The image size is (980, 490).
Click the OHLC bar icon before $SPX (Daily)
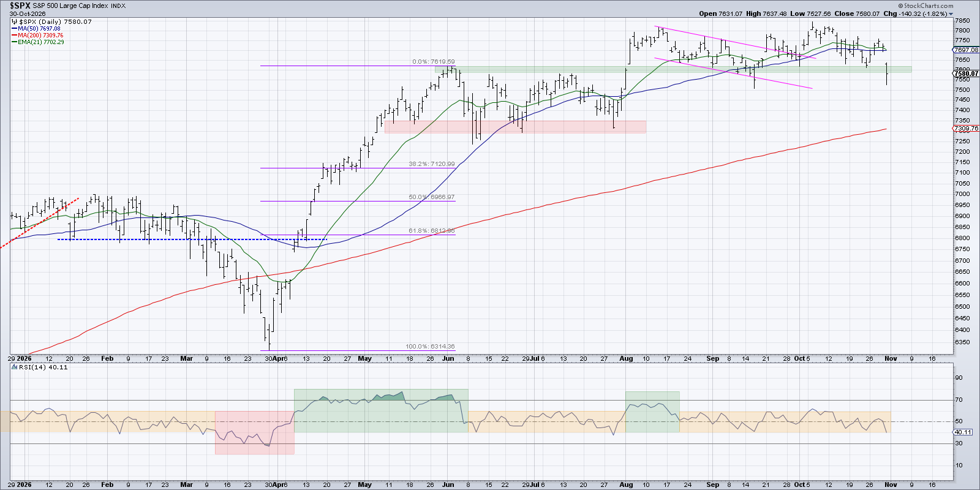15,22
